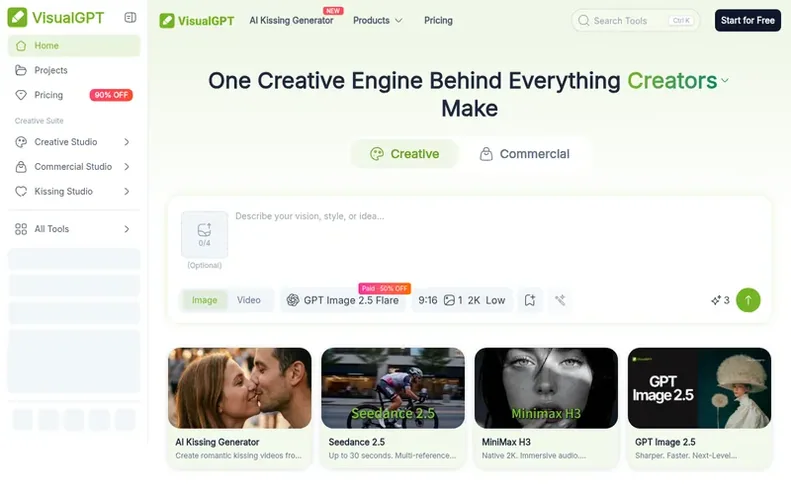Click the magnifier icon in Search Tools
The width and height of the screenshot is (791, 494).
pos(584,21)
